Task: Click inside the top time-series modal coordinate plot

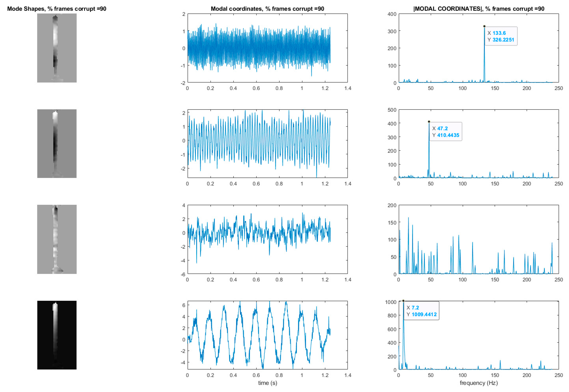Action: pos(267,48)
